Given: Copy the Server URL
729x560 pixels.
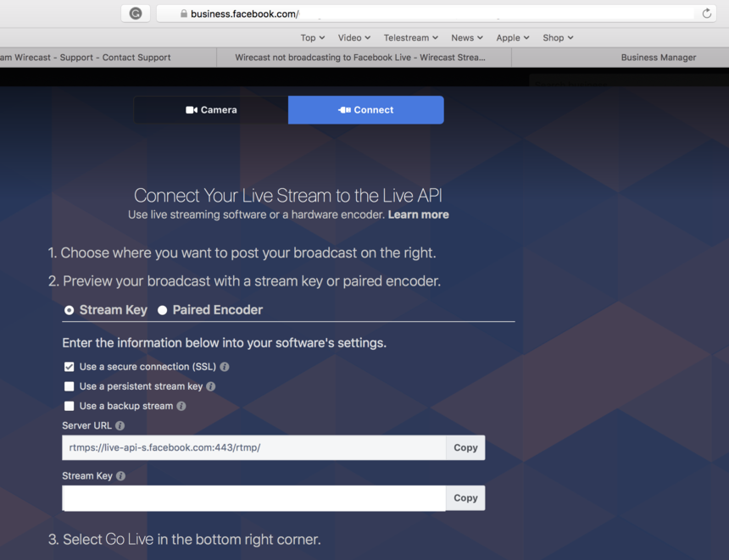Looking at the screenshot, I should coord(465,447).
